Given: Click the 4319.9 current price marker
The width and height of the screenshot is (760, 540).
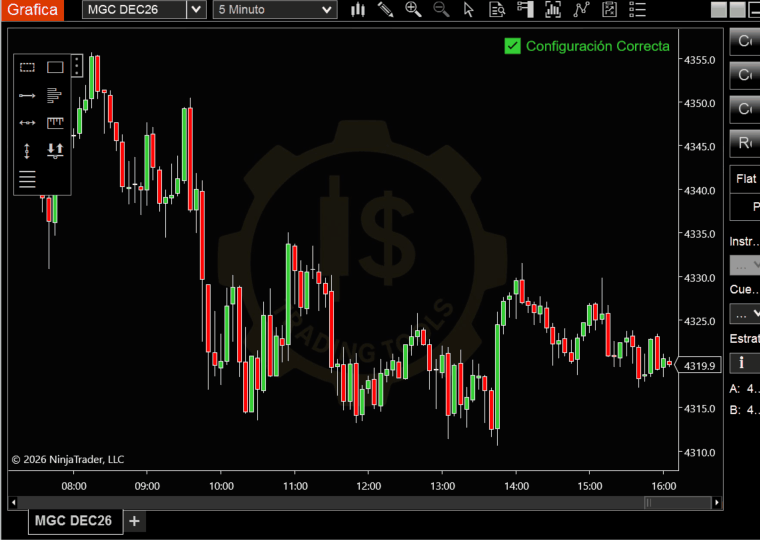Looking at the screenshot, I should [698, 366].
